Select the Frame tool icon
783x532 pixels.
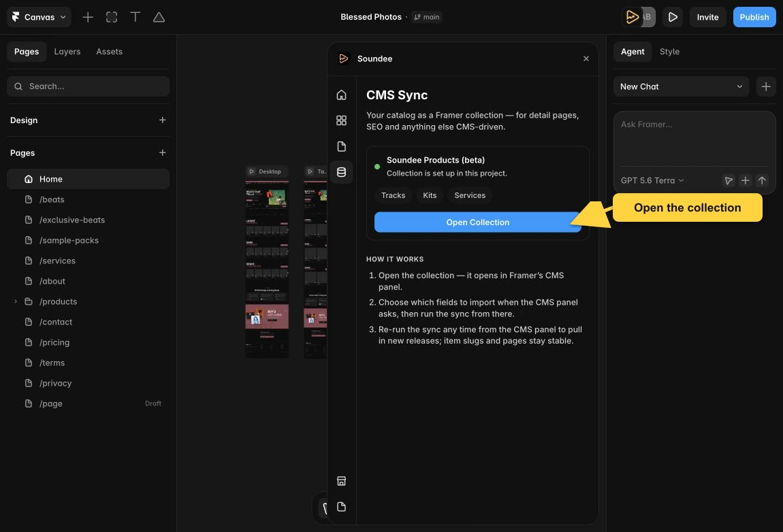(112, 17)
